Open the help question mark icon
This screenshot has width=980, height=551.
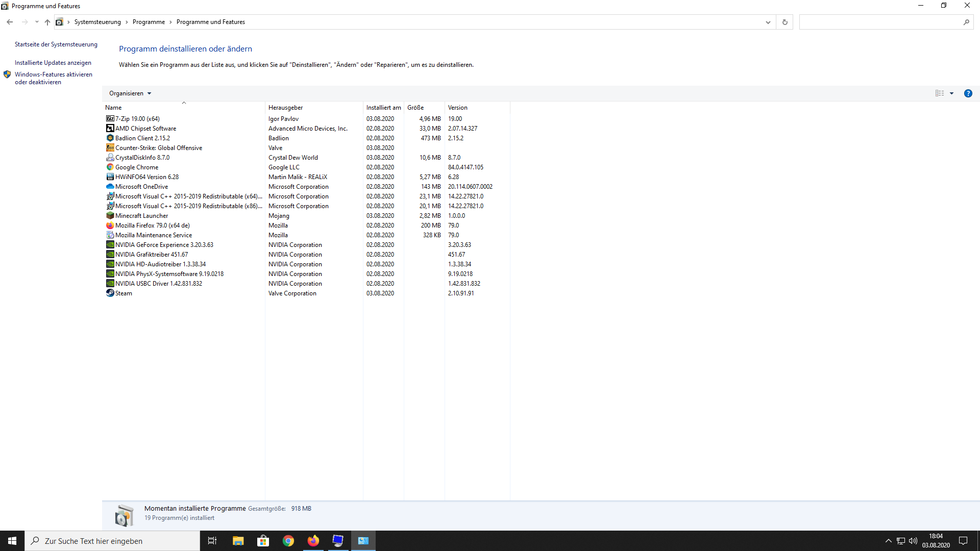pos(968,93)
